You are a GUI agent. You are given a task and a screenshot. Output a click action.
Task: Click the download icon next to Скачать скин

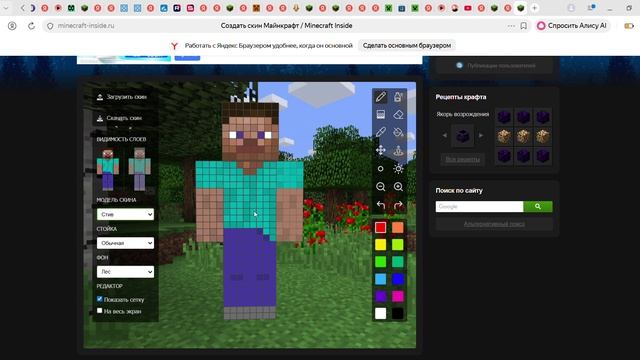tap(100, 118)
